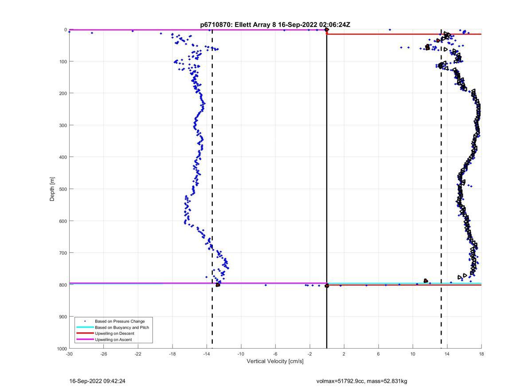Click the x-axis tick label '-26'
The width and height of the screenshot is (532, 392).
point(104,354)
